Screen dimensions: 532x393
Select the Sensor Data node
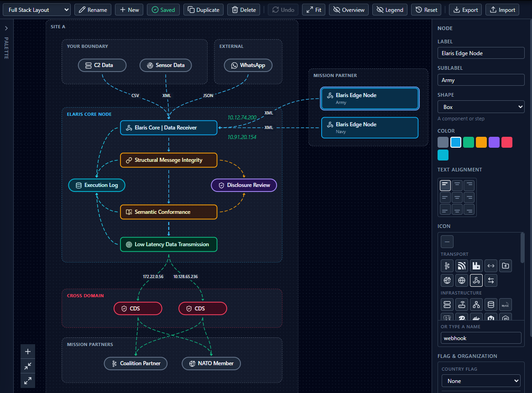[x=166, y=65]
